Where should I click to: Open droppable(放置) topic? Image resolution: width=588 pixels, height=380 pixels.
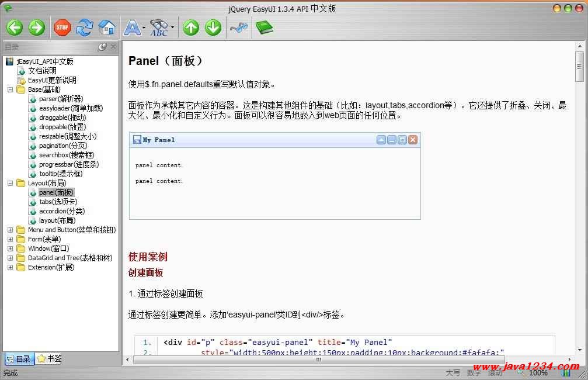pyautogui.click(x=62, y=127)
